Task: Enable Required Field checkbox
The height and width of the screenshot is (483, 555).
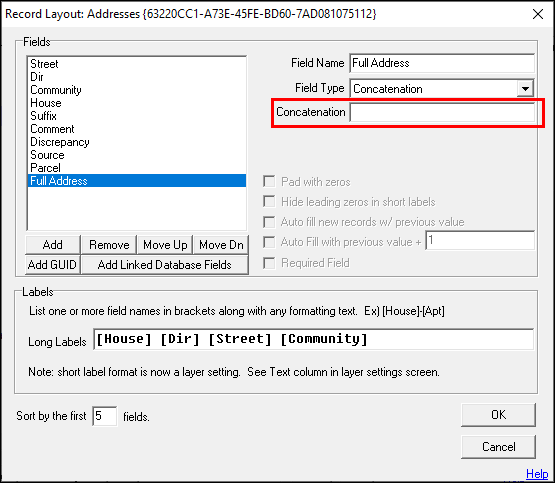Action: coord(269,263)
